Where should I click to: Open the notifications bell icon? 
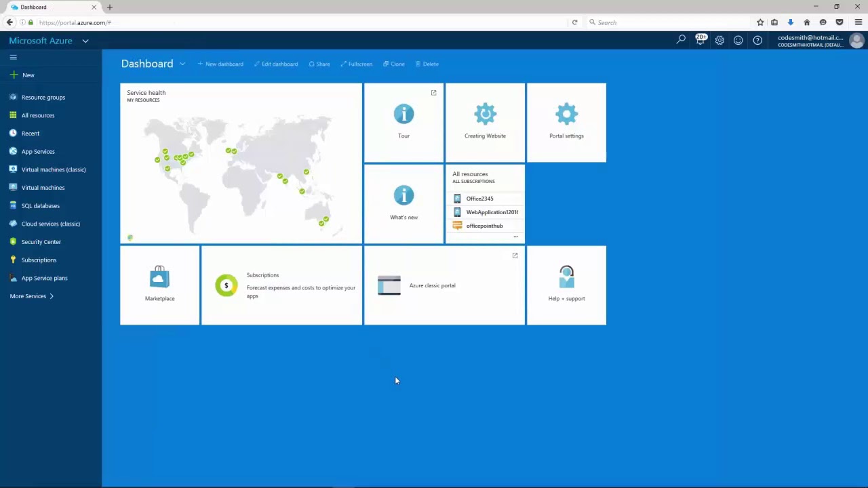(701, 40)
